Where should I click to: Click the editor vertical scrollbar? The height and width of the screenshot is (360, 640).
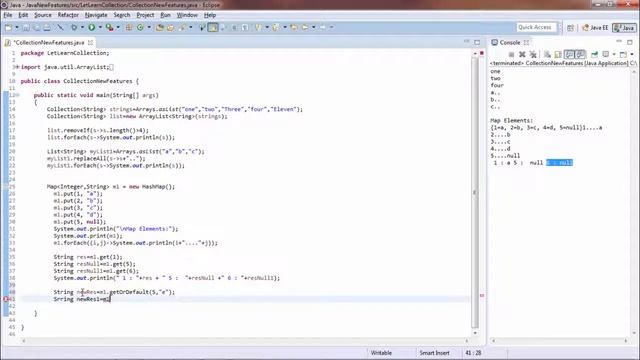(x=475, y=192)
